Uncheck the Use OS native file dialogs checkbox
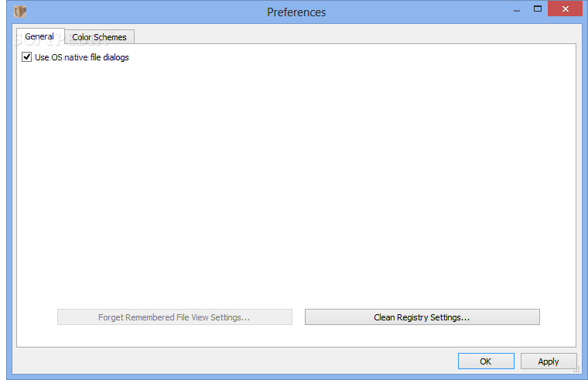 tap(26, 57)
